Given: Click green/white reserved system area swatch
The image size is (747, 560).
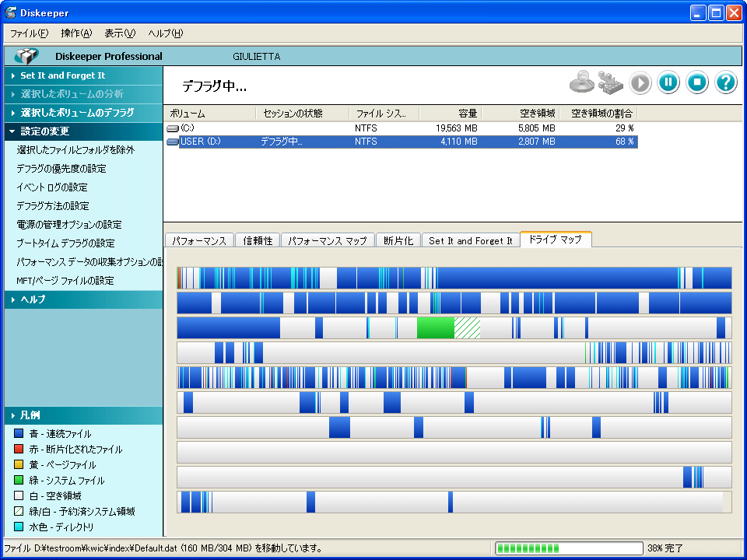Looking at the screenshot, I should pos(19,511).
